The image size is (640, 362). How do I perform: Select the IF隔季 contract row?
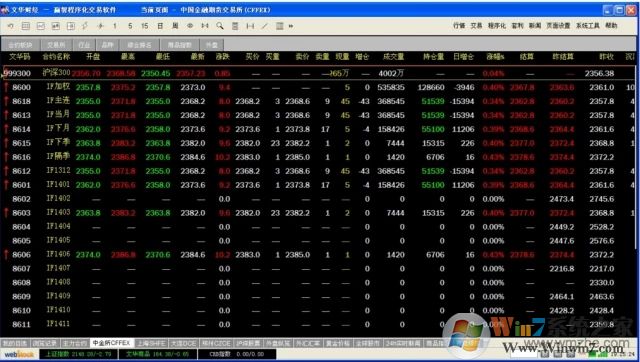coord(318,157)
